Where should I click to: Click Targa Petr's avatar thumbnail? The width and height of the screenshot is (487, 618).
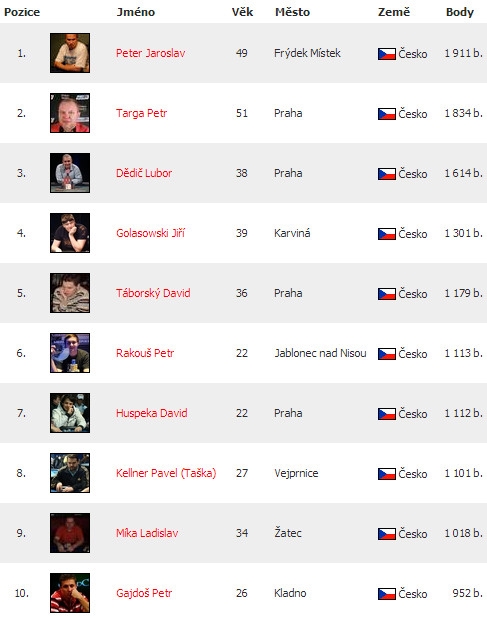pyautogui.click(x=70, y=113)
